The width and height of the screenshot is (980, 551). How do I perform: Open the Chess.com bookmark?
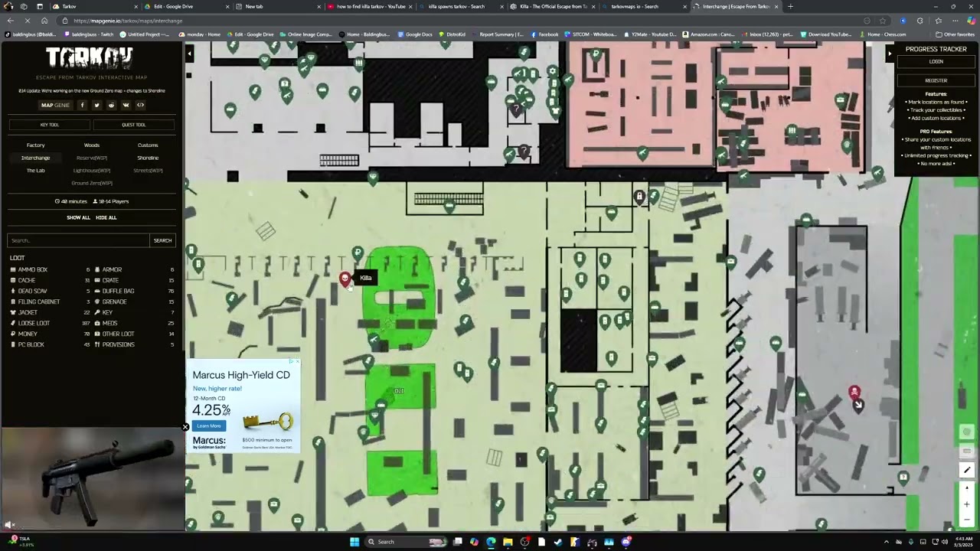883,34
